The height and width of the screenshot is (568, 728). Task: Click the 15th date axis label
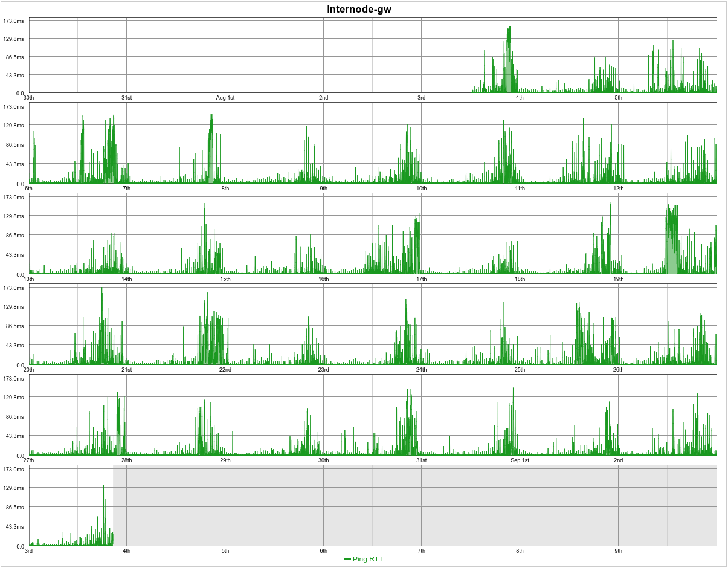pos(225,279)
